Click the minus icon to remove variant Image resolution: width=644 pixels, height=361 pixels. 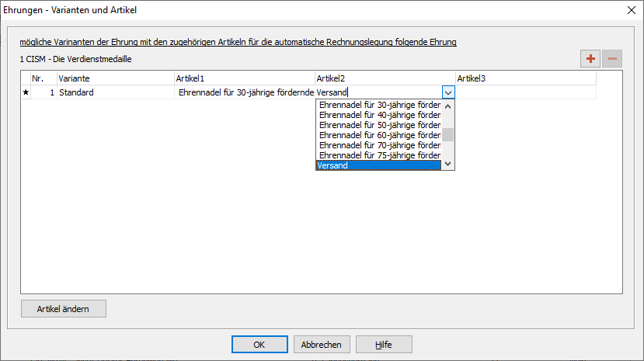tap(612, 59)
